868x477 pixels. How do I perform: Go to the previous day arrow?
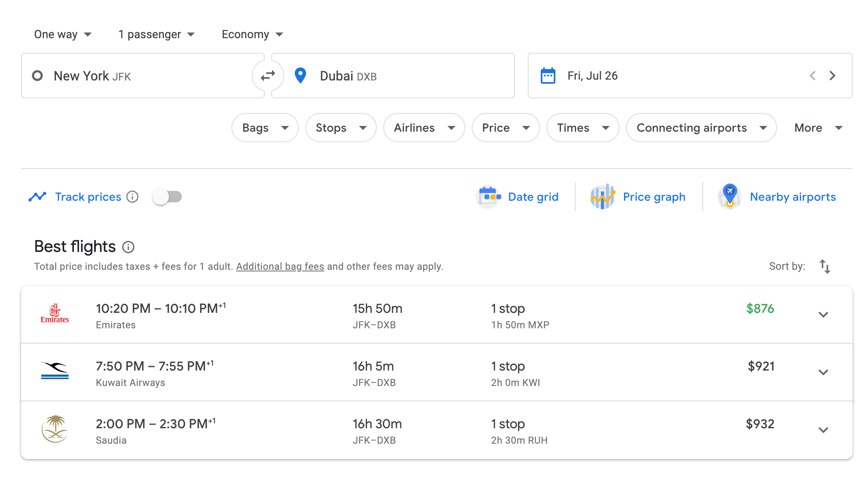pyautogui.click(x=813, y=76)
